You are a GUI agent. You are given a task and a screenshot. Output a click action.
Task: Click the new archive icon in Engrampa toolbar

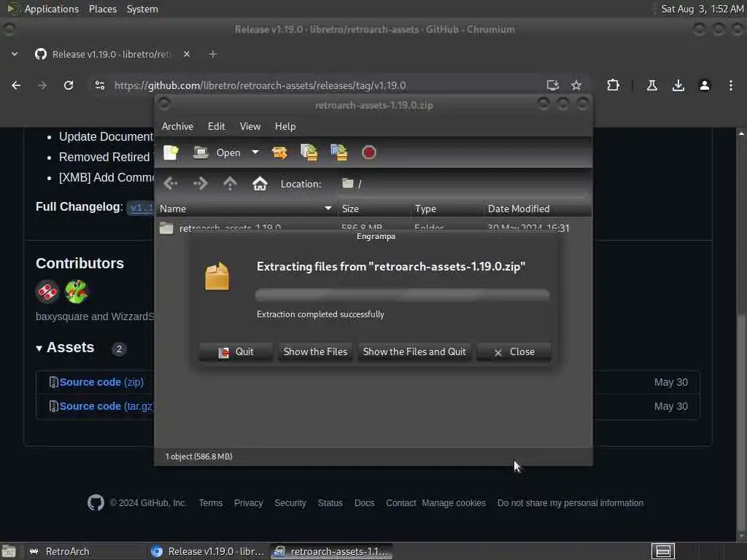[x=171, y=152]
